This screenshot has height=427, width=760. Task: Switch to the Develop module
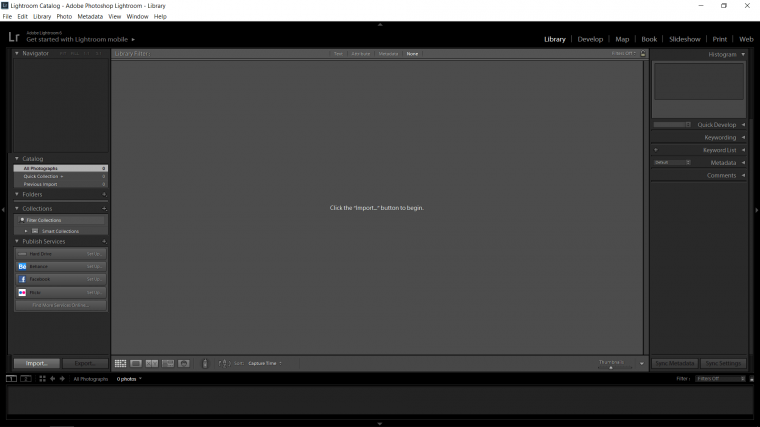coord(590,39)
